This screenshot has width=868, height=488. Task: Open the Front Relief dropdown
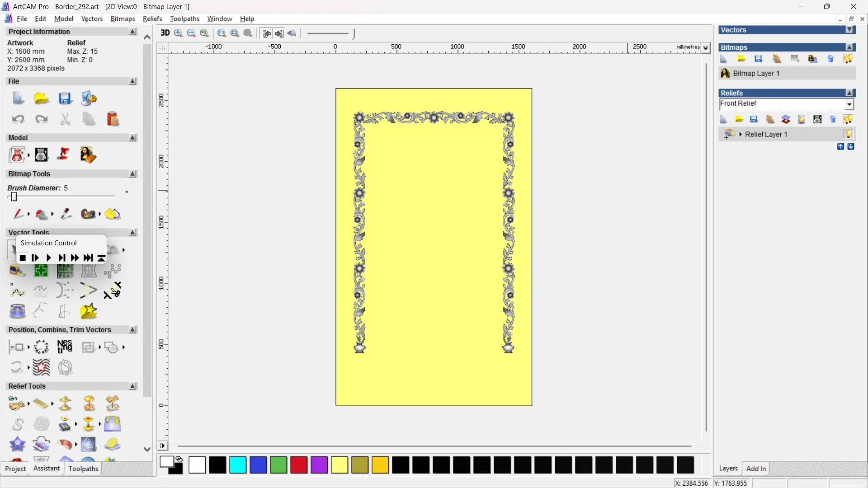point(849,104)
